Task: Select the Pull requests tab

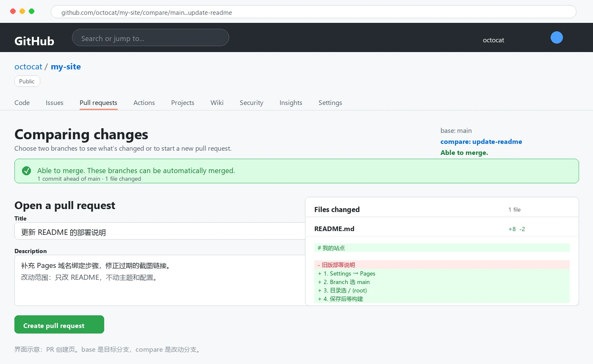Action: tap(98, 102)
